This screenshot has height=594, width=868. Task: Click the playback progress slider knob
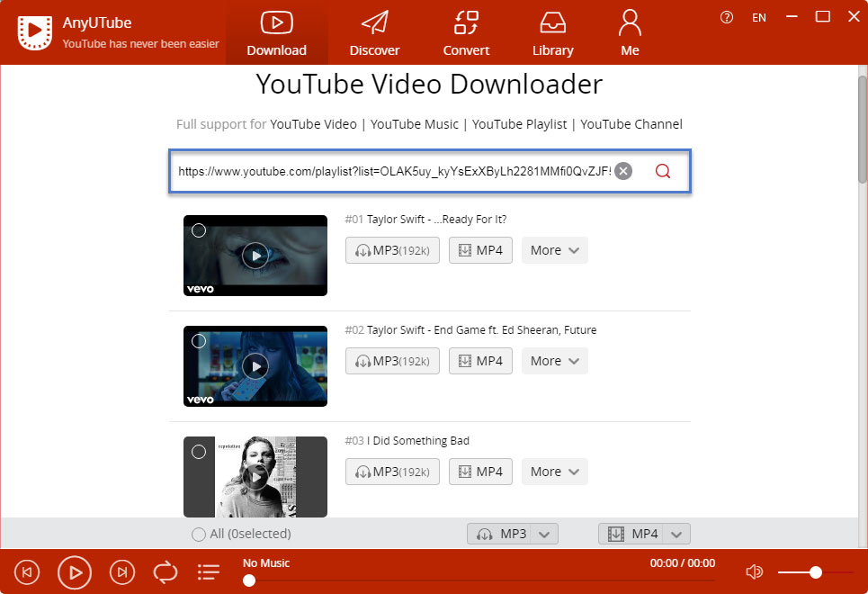coord(249,580)
